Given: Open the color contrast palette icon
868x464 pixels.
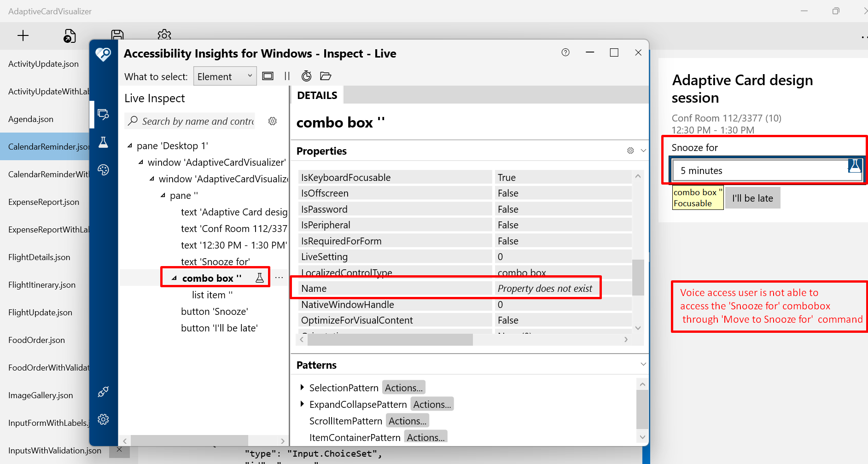Looking at the screenshot, I should 103,170.
